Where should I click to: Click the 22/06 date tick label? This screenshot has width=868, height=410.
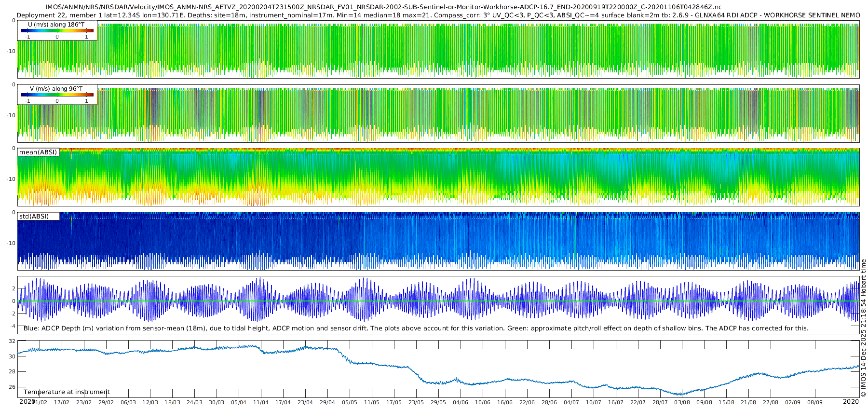click(x=527, y=402)
